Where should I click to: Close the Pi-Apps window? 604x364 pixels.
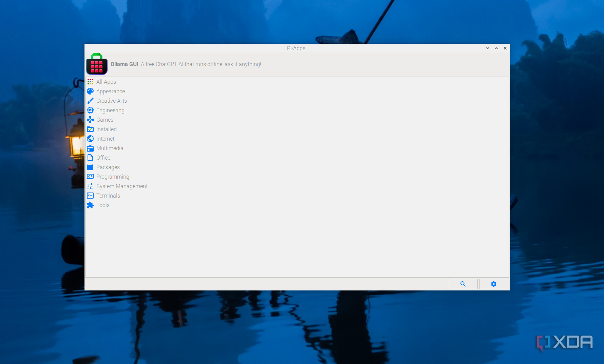tap(505, 48)
